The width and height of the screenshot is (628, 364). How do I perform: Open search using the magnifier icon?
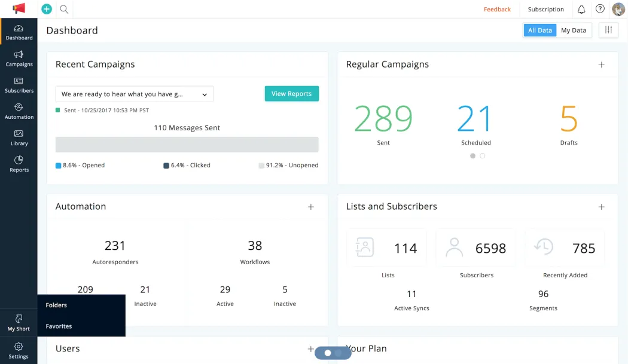(63, 9)
